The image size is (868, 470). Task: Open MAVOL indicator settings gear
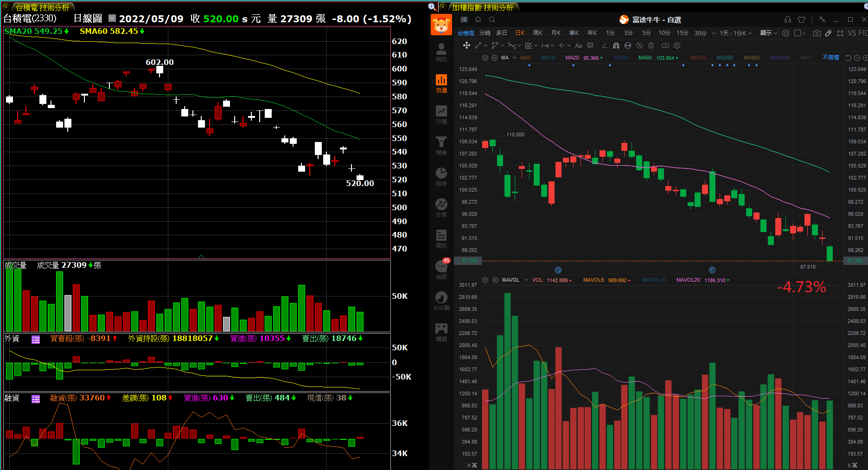coord(485,280)
